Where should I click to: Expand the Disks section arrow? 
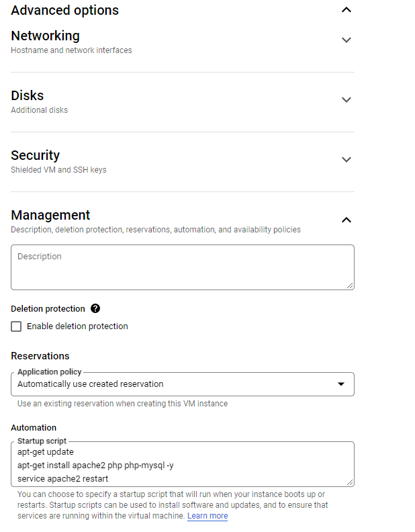(x=347, y=100)
